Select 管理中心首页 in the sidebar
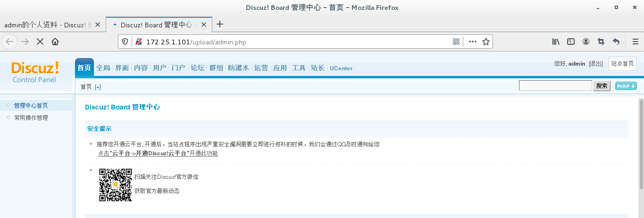The height and width of the screenshot is (218, 644). pos(31,105)
